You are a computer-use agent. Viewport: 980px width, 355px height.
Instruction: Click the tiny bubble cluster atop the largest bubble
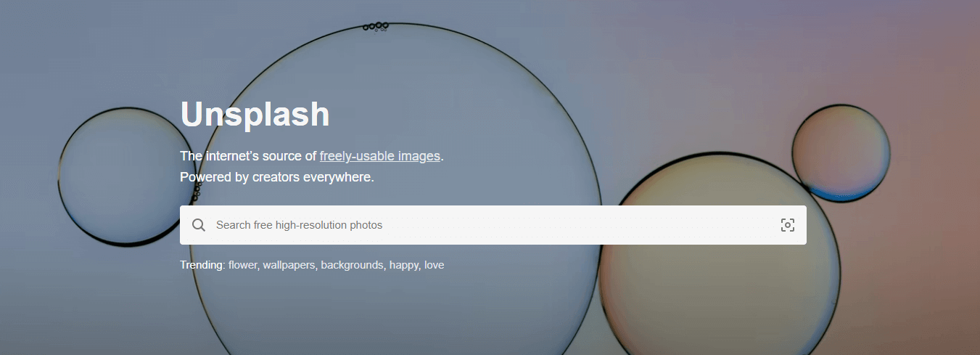click(376, 26)
